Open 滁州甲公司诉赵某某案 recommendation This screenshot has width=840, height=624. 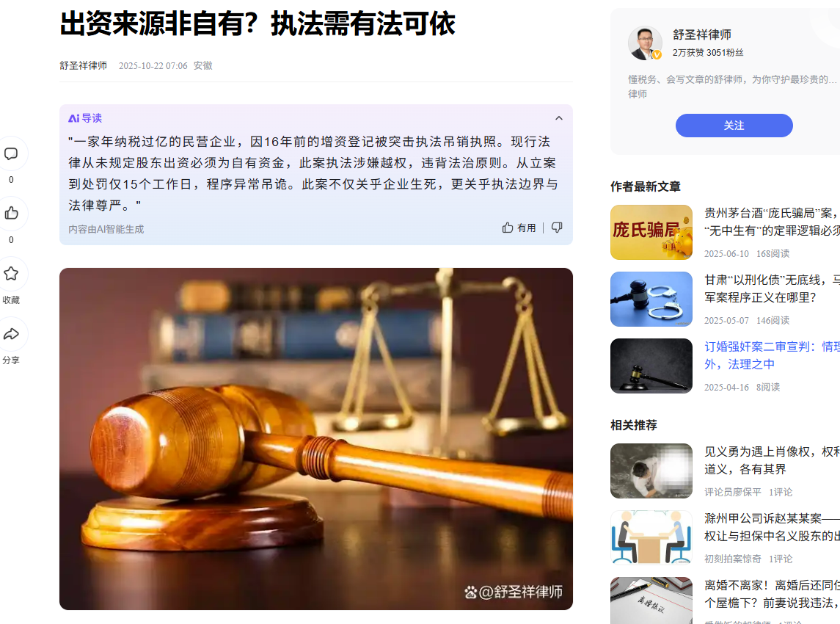click(772, 527)
